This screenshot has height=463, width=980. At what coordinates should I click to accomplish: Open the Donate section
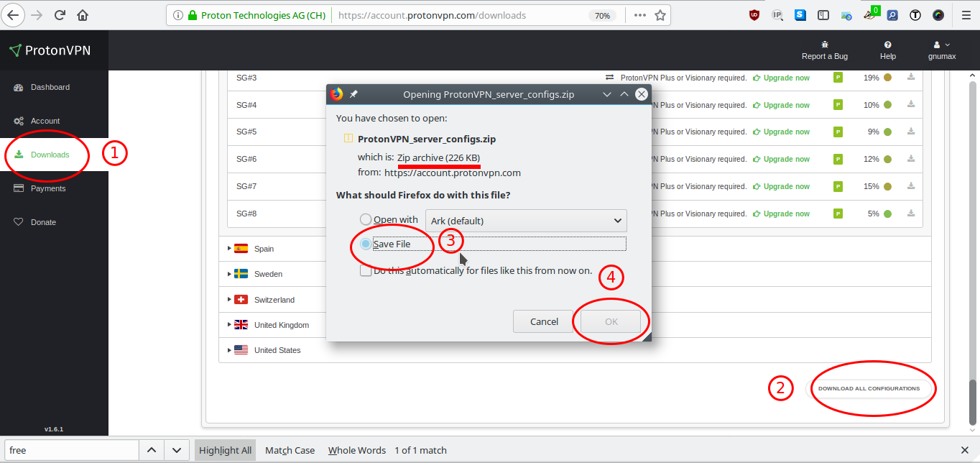click(x=43, y=222)
